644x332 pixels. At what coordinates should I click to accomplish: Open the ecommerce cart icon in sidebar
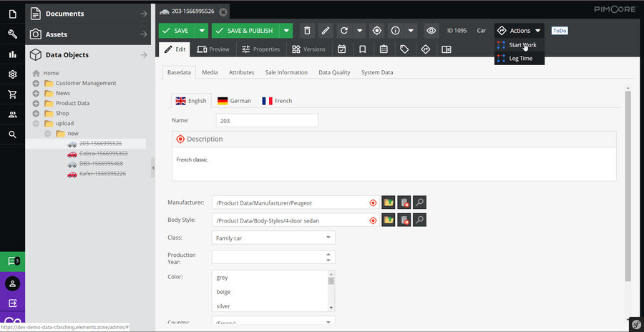[x=12, y=94]
